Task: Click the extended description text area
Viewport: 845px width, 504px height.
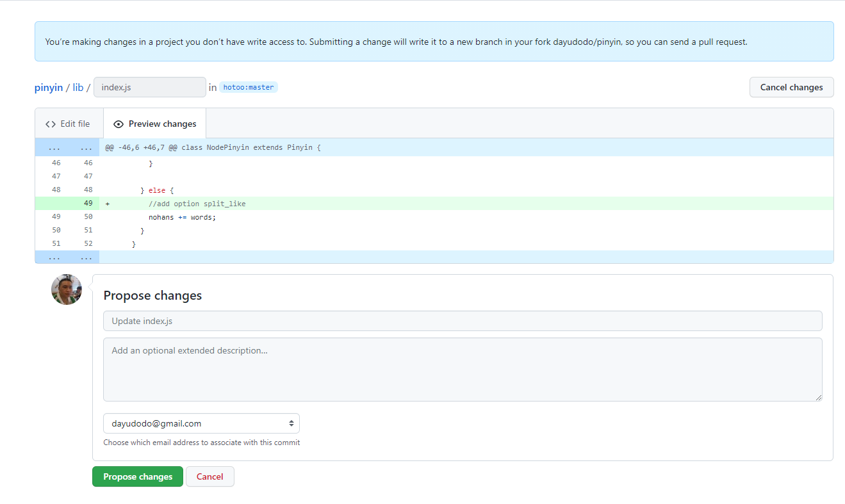Action: [x=463, y=370]
